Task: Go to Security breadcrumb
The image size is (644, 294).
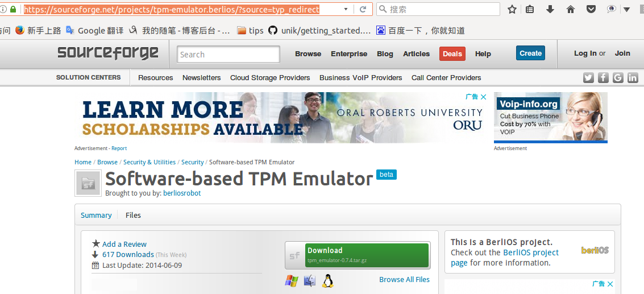Action: 192,162
